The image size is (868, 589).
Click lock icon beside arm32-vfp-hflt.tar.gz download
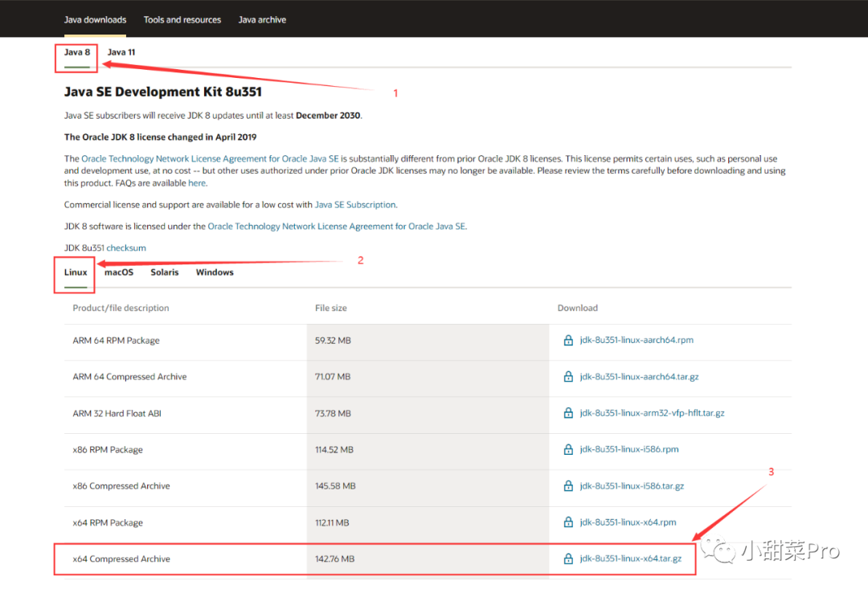coord(568,413)
